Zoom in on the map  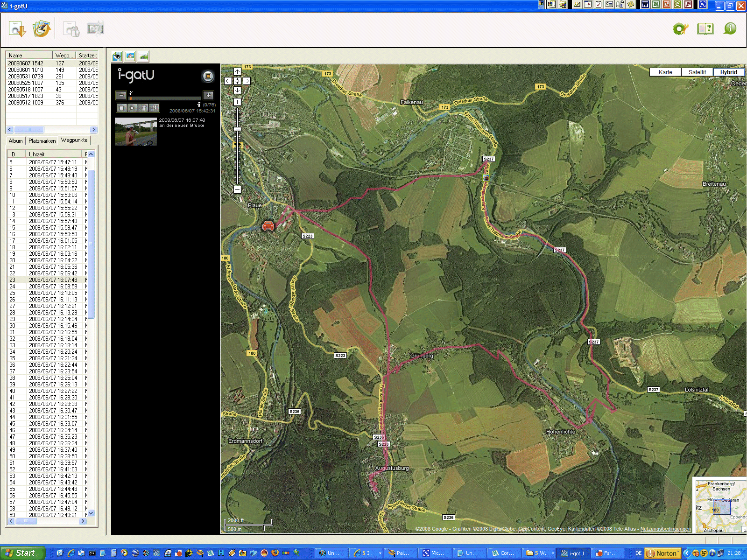(x=237, y=102)
